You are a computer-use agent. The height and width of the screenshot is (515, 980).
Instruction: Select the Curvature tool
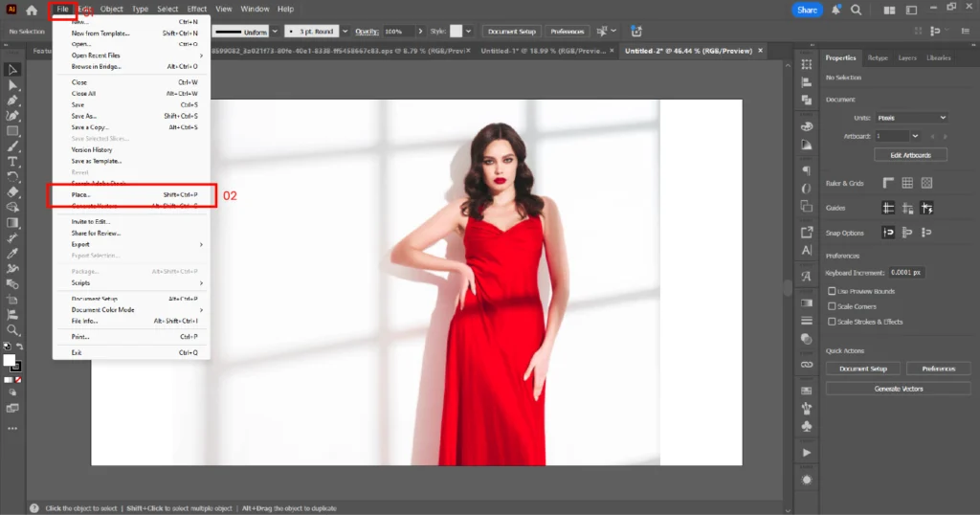click(12, 116)
